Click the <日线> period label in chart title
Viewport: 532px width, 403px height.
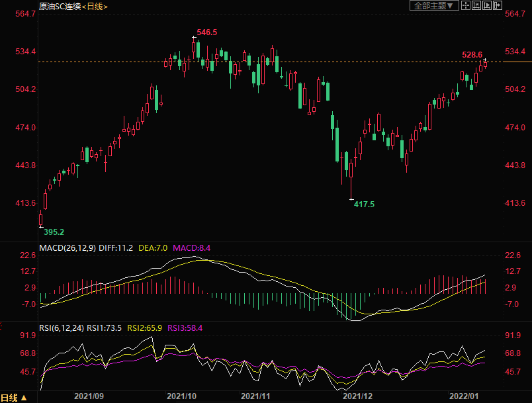[x=95, y=6]
